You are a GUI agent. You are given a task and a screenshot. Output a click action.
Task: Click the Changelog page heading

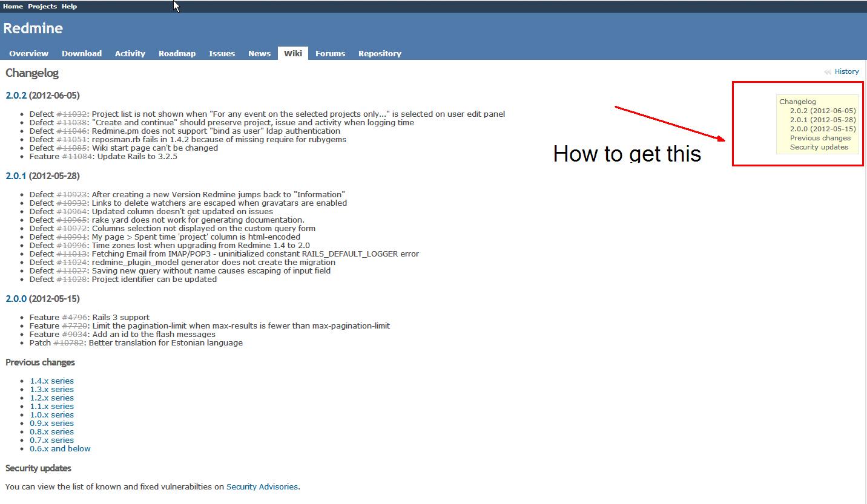32,73
